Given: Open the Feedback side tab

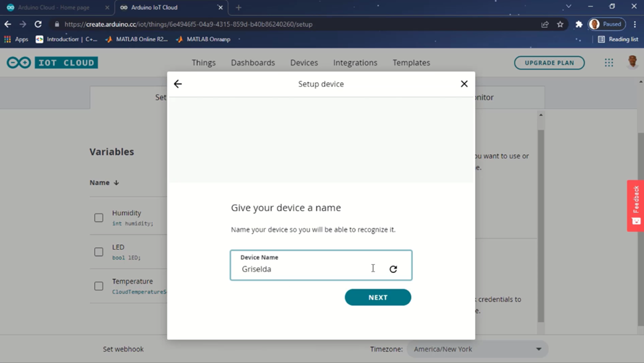Looking at the screenshot, I should (635, 205).
